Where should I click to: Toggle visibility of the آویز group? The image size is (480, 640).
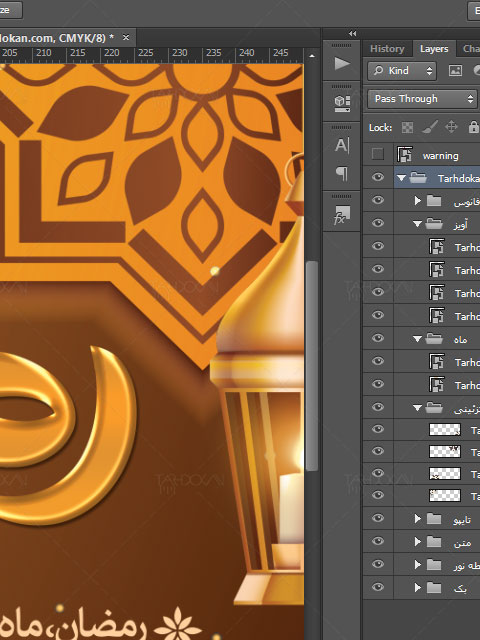point(378,223)
